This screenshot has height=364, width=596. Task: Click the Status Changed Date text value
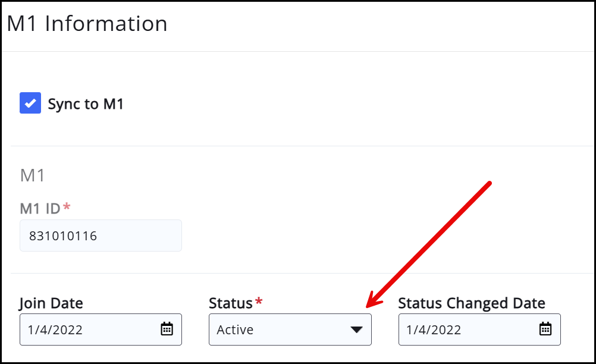(434, 330)
